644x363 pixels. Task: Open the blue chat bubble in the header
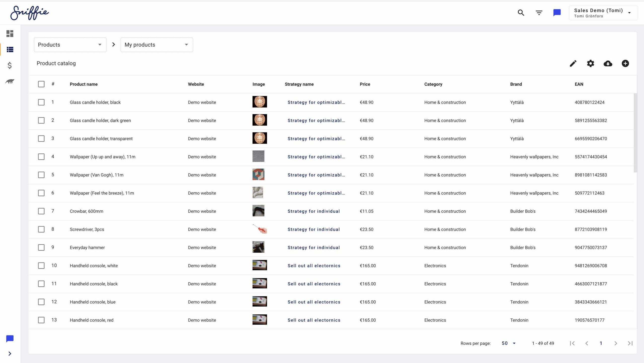coord(557,13)
